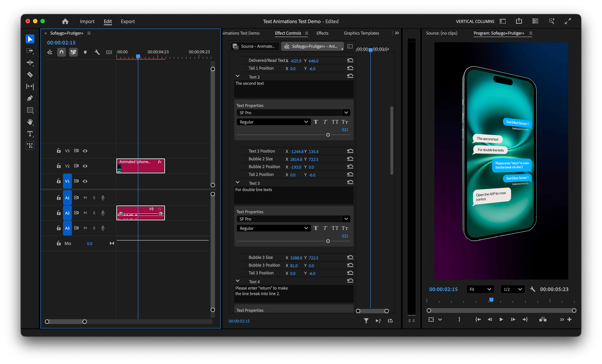Click the Bubble 3 Size X value
Image resolution: width=602 pixels, height=364 pixels.
296,258
